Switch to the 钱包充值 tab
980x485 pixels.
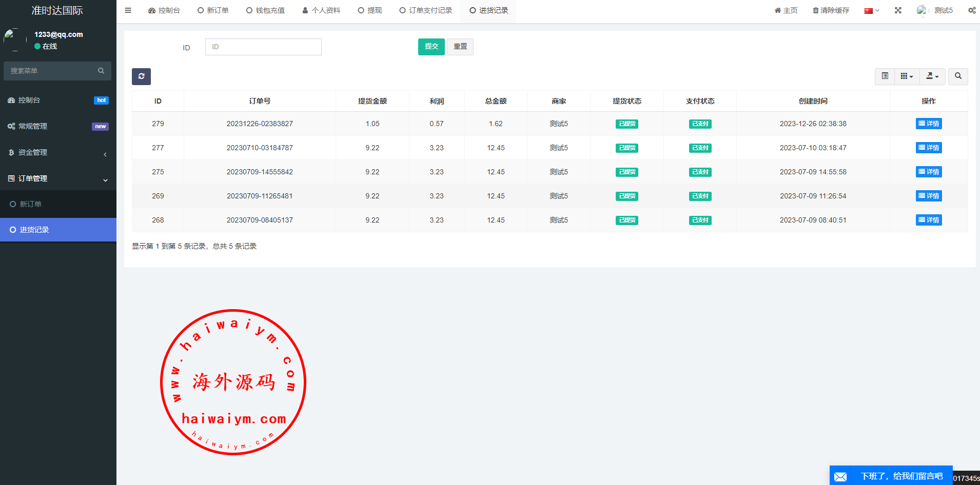265,10
